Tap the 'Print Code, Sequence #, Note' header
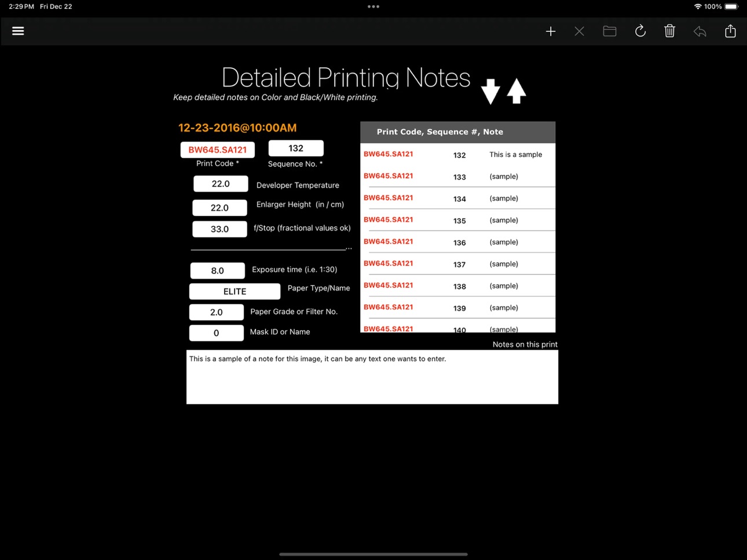The width and height of the screenshot is (747, 560). click(458, 132)
